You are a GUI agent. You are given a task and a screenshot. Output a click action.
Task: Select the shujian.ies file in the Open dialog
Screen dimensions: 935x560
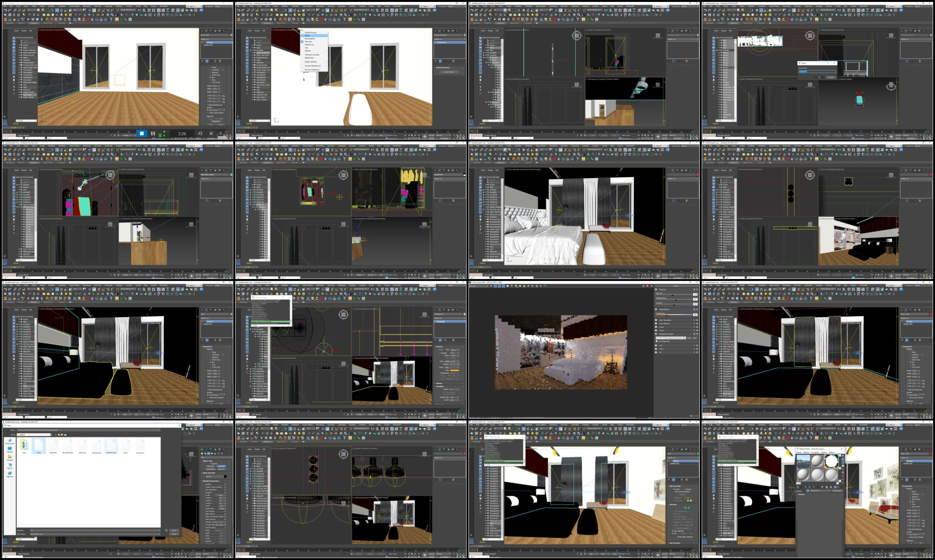(x=140, y=446)
